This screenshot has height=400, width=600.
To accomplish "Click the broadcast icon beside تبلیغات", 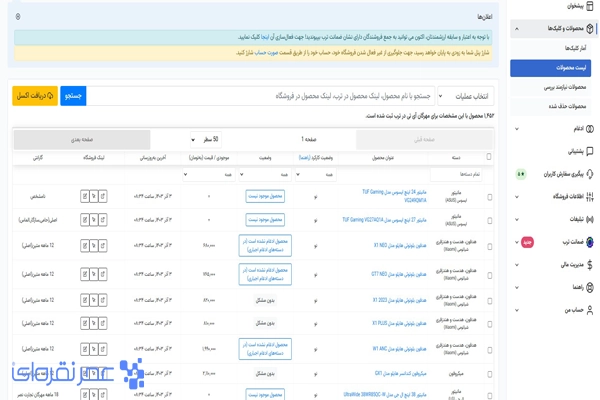I will (x=590, y=219).
